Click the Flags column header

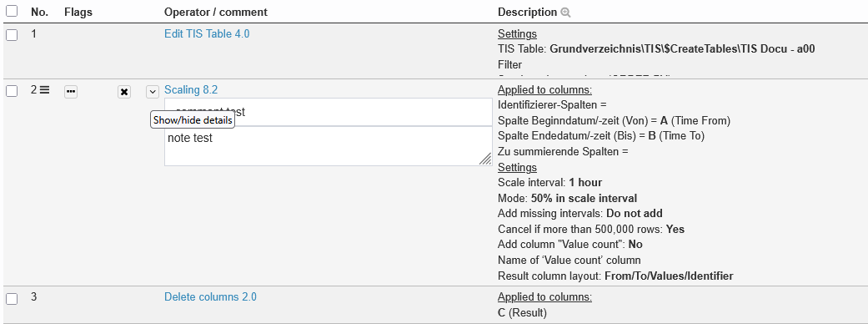tap(78, 12)
